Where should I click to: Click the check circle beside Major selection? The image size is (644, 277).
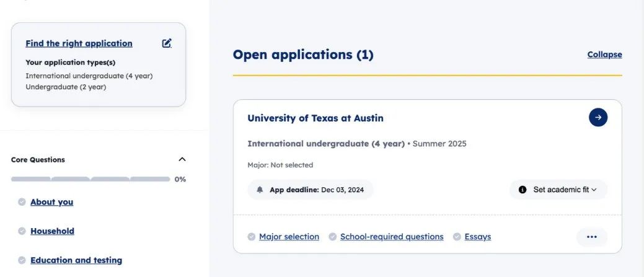point(252,237)
